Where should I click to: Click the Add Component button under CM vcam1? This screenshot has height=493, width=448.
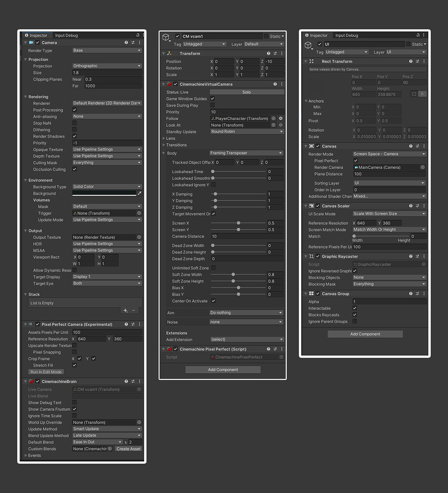[x=223, y=369]
